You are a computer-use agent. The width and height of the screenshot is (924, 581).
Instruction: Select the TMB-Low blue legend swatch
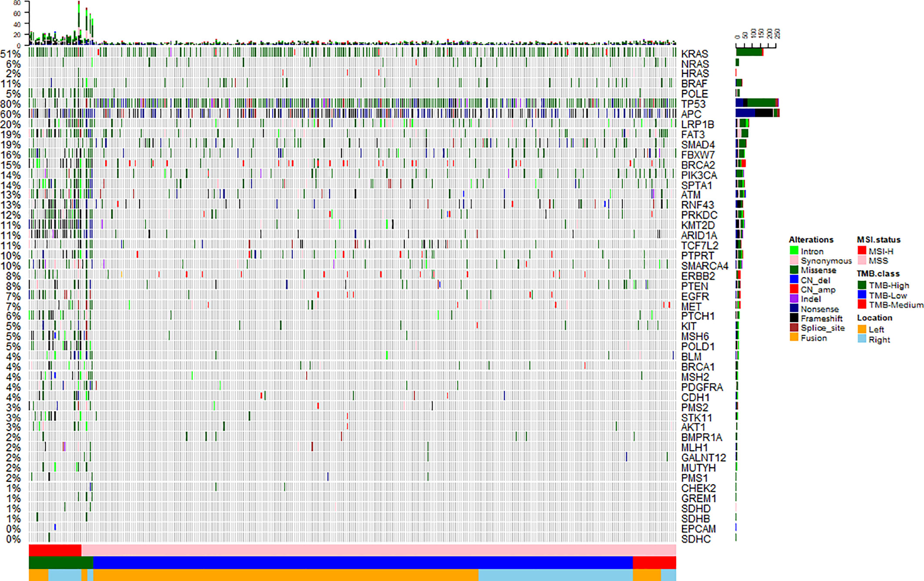coord(861,295)
